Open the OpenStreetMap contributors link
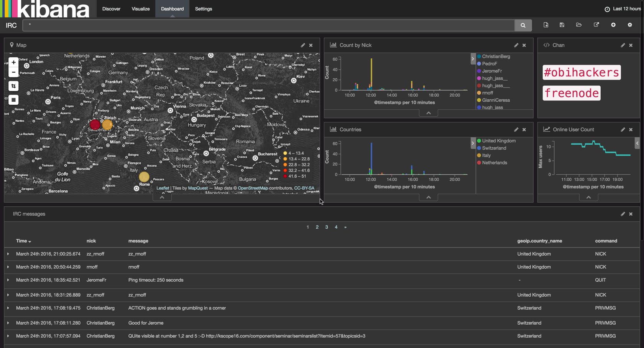Image resolution: width=644 pixels, height=348 pixels. [253, 188]
